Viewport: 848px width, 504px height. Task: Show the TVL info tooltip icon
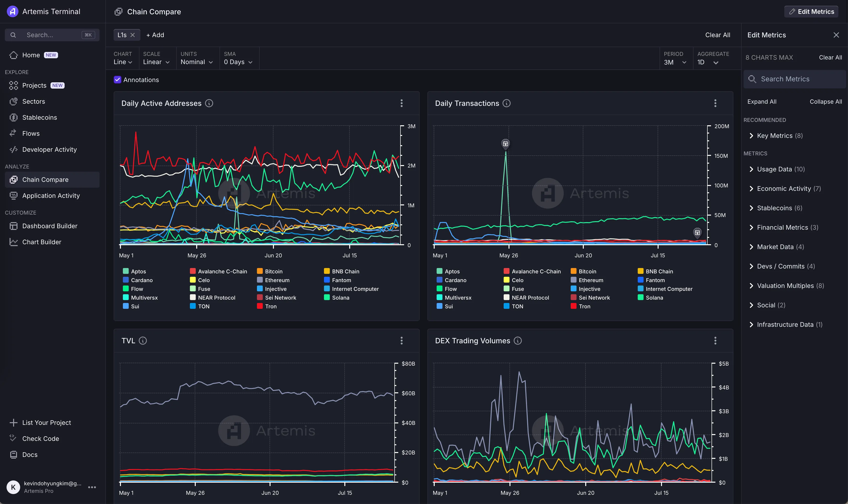(x=143, y=341)
